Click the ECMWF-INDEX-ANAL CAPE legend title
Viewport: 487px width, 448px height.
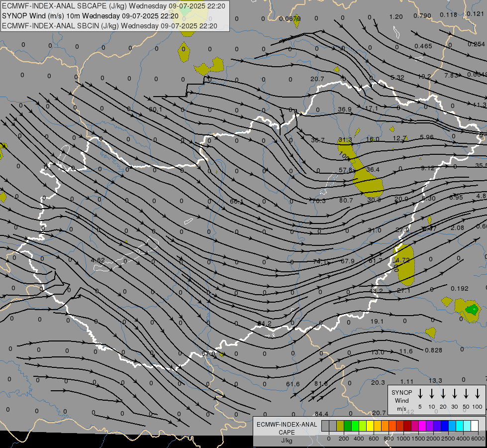click(287, 429)
